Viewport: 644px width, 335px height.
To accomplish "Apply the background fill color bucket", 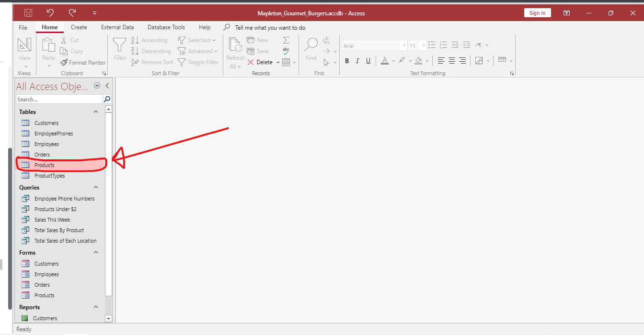I will pos(419,61).
